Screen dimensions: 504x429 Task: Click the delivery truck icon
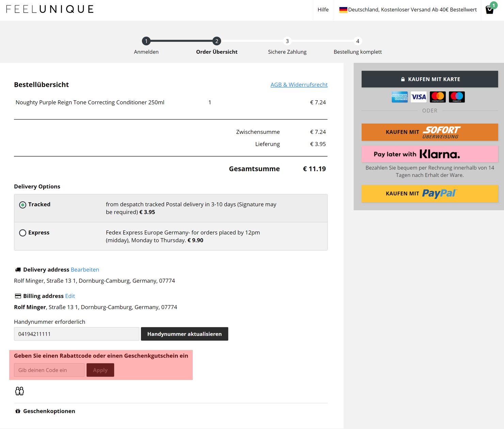[x=18, y=270]
